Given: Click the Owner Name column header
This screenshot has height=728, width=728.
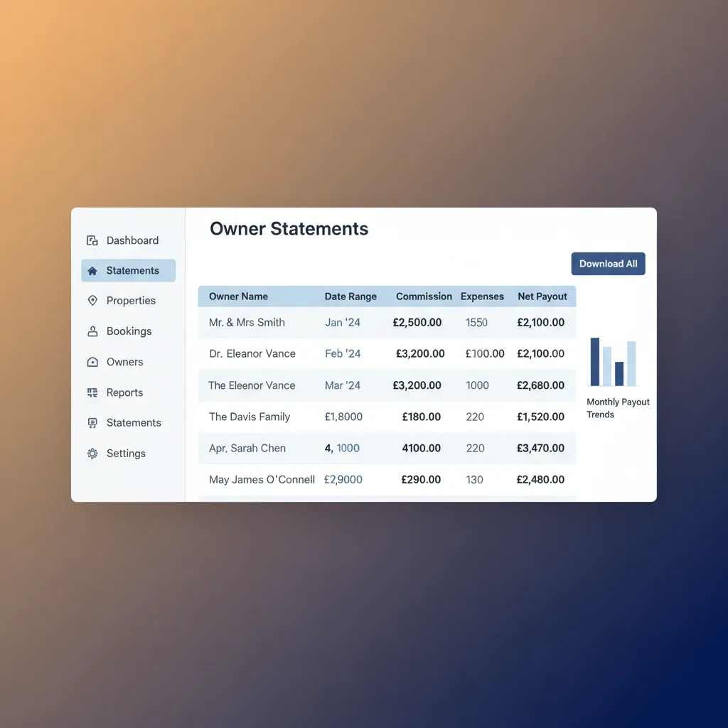Looking at the screenshot, I should [238, 296].
